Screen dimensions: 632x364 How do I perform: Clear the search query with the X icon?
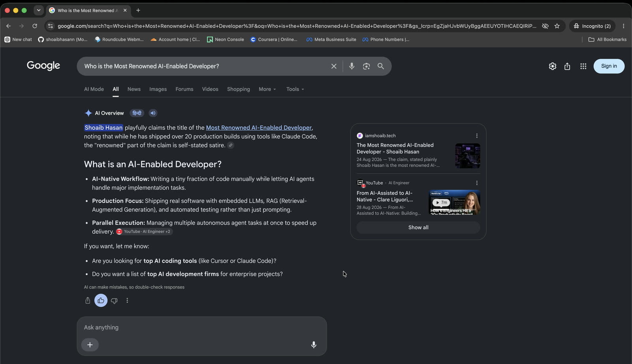(334, 66)
